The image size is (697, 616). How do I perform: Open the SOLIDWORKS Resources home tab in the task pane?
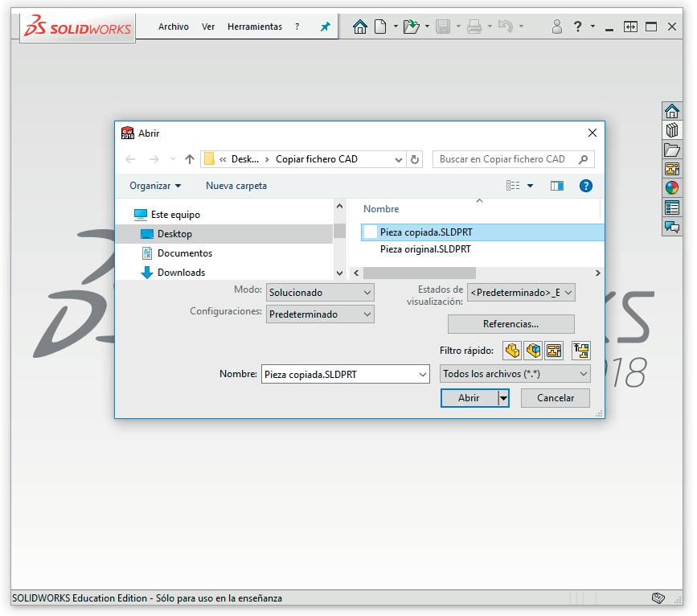coord(671,111)
